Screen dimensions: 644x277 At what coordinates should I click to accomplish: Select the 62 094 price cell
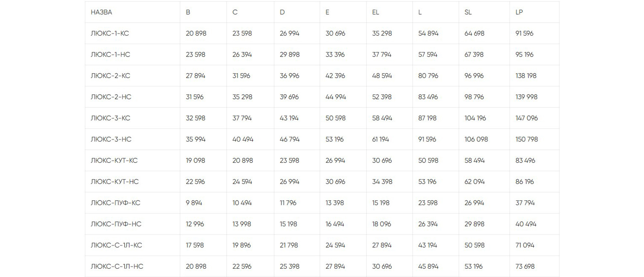point(475,182)
